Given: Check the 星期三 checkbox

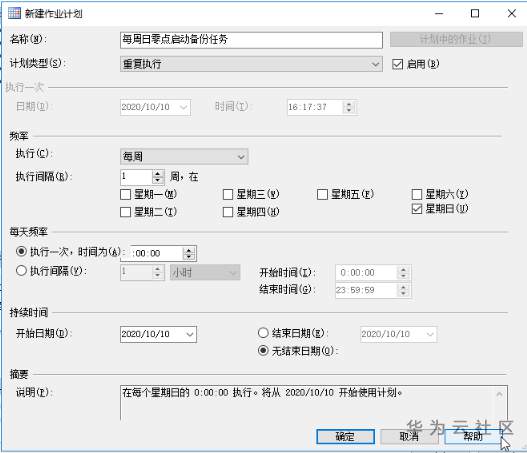Looking at the screenshot, I should tap(228, 194).
